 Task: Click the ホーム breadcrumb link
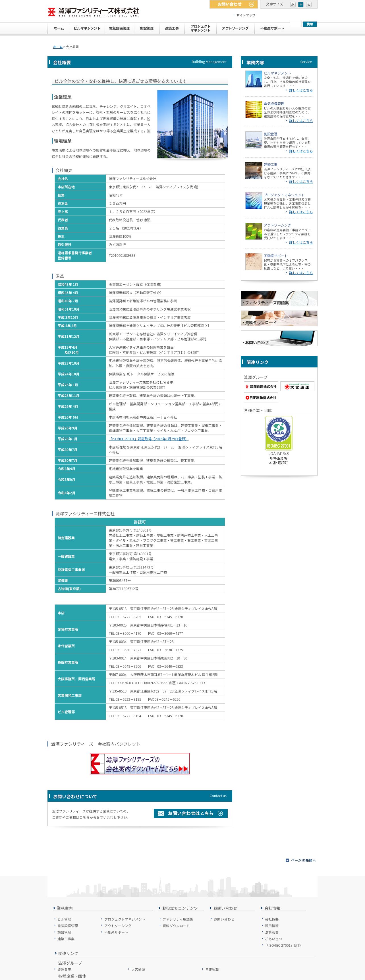pos(58,47)
